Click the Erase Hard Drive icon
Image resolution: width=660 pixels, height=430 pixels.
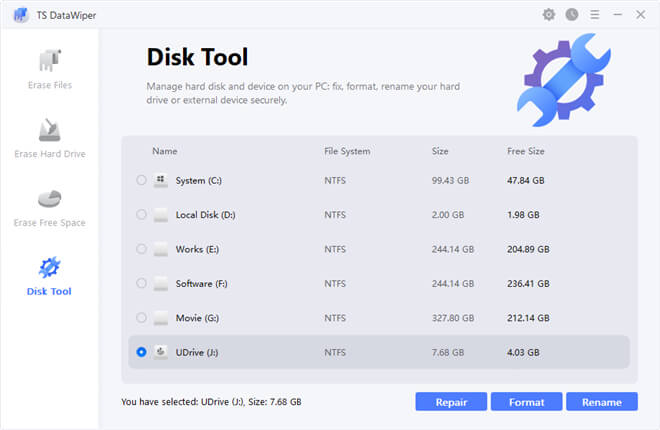pyautogui.click(x=49, y=130)
